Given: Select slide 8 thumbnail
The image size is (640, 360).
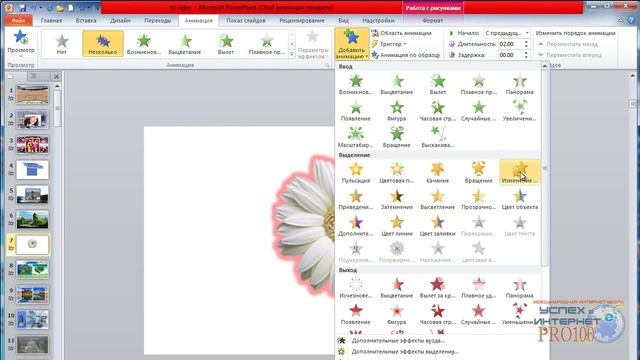Looking at the screenshot, I should pyautogui.click(x=32, y=269).
